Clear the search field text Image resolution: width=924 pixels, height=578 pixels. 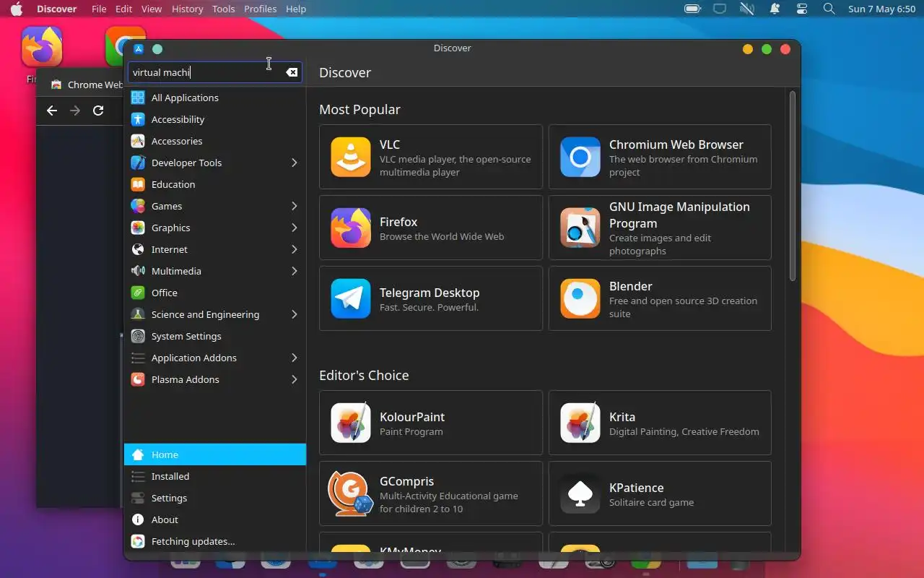coord(292,72)
